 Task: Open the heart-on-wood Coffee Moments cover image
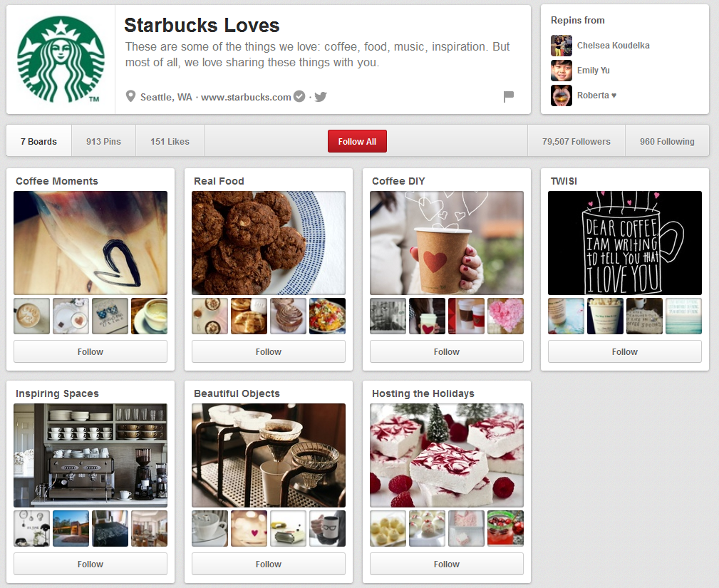click(x=90, y=243)
